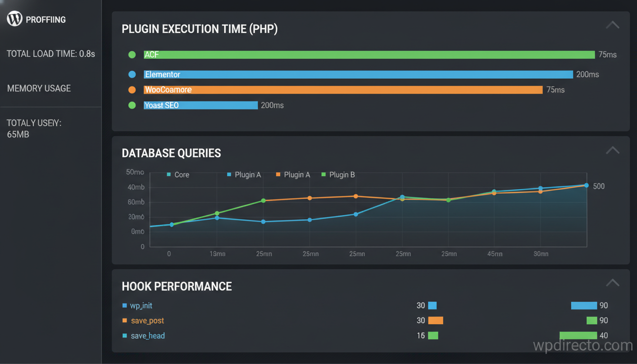Click the 40mb label on the vertical axis
This screenshot has height=364, width=637.
(136, 187)
